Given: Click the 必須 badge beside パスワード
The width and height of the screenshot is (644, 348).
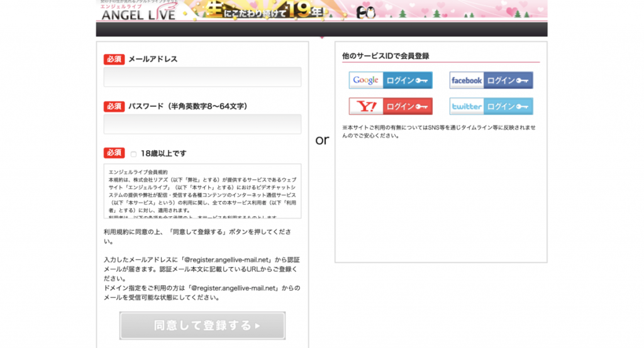Looking at the screenshot, I should (114, 106).
